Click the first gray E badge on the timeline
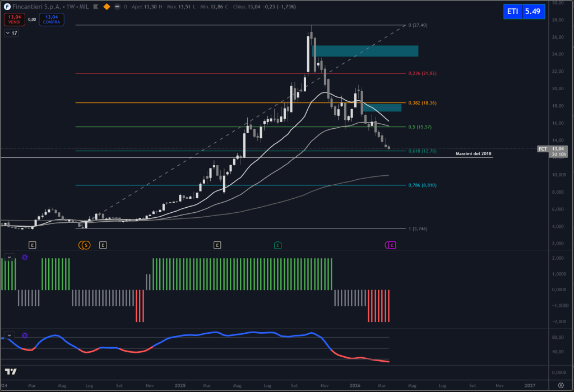Viewport: 574px width, 392px height. tap(33, 245)
